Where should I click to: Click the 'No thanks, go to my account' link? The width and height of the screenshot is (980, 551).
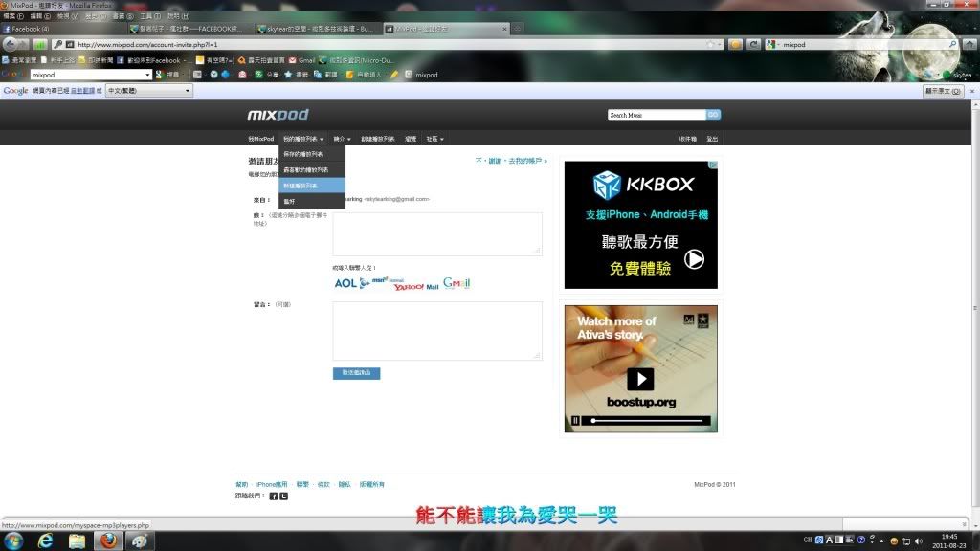click(511, 161)
